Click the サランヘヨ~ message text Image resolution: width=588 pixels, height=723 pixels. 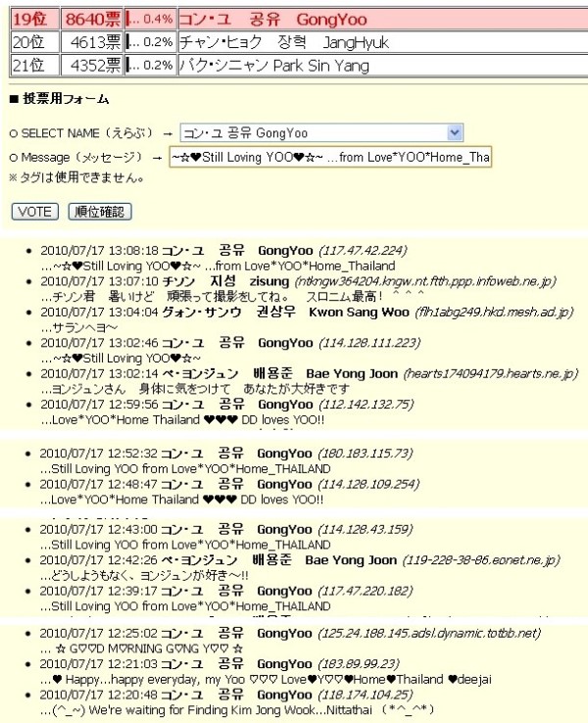[x=78, y=328]
